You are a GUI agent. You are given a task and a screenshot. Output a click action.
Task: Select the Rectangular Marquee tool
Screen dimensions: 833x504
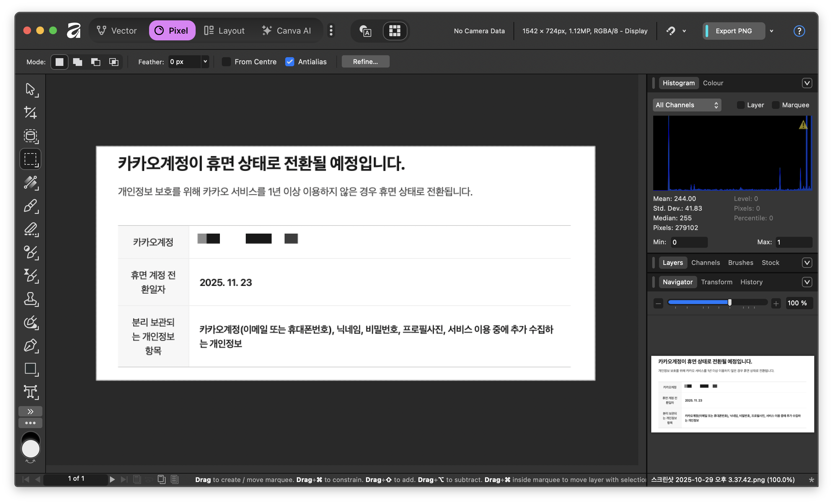(30, 159)
